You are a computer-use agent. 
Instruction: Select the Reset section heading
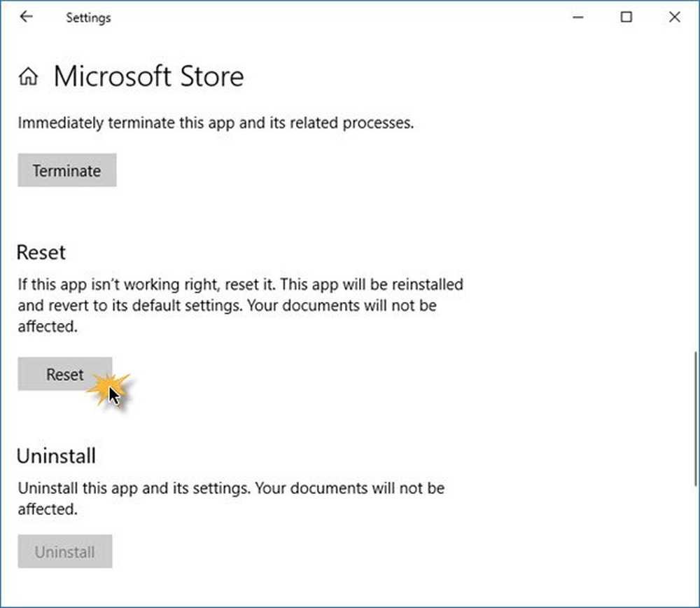pyautogui.click(x=41, y=252)
